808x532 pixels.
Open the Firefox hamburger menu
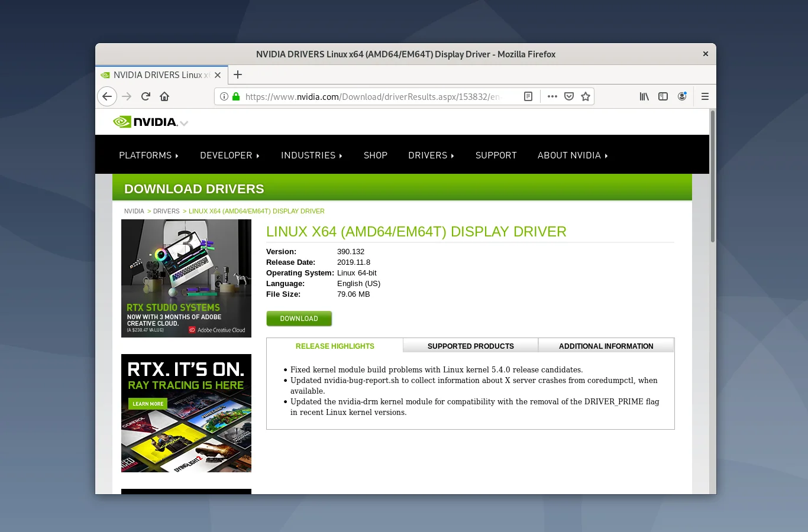tap(705, 96)
